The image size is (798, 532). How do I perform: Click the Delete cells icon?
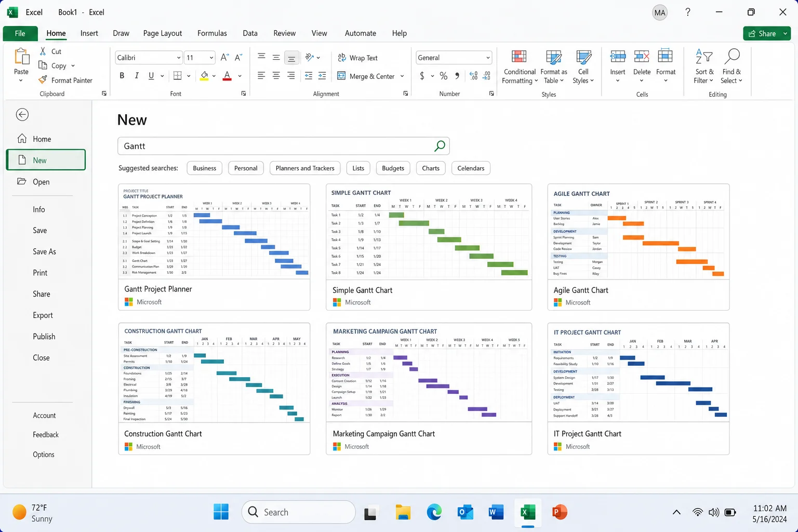pos(642,56)
